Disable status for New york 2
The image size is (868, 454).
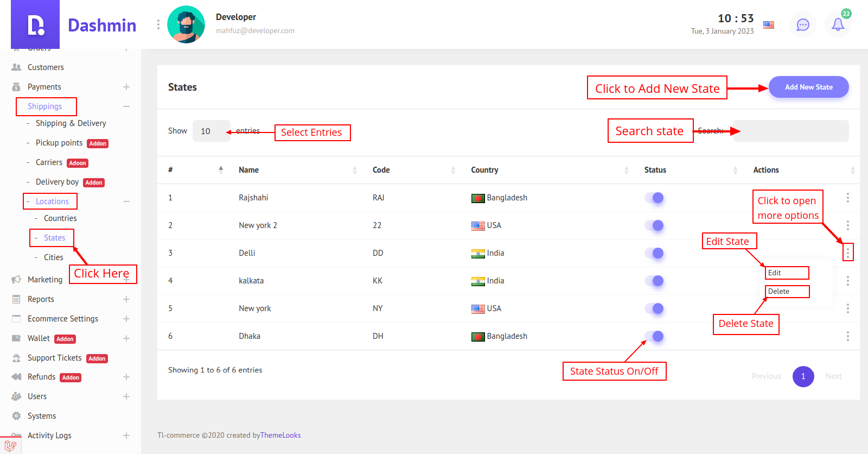click(x=654, y=225)
